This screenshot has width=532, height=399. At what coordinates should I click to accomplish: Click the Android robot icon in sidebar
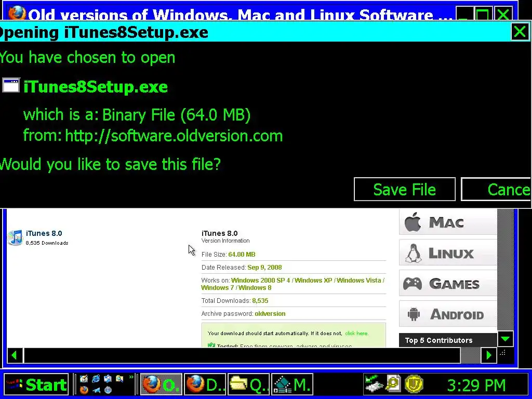pyautogui.click(x=414, y=314)
